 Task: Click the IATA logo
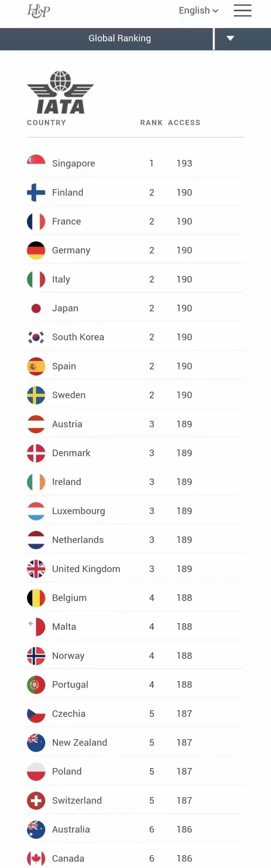pos(60,92)
